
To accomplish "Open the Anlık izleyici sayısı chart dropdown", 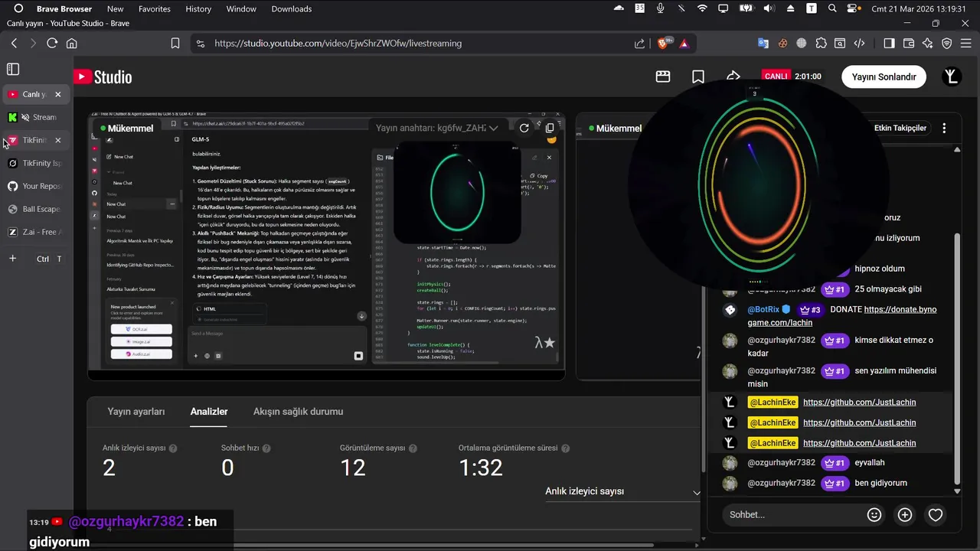I will tap(622, 491).
